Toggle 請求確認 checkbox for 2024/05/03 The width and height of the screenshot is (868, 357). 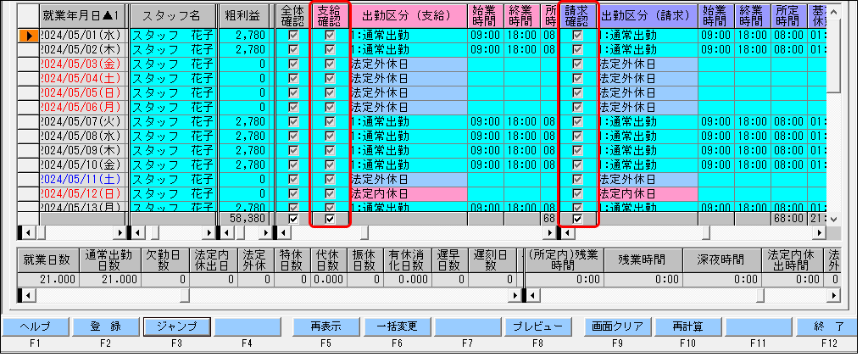[x=577, y=64]
